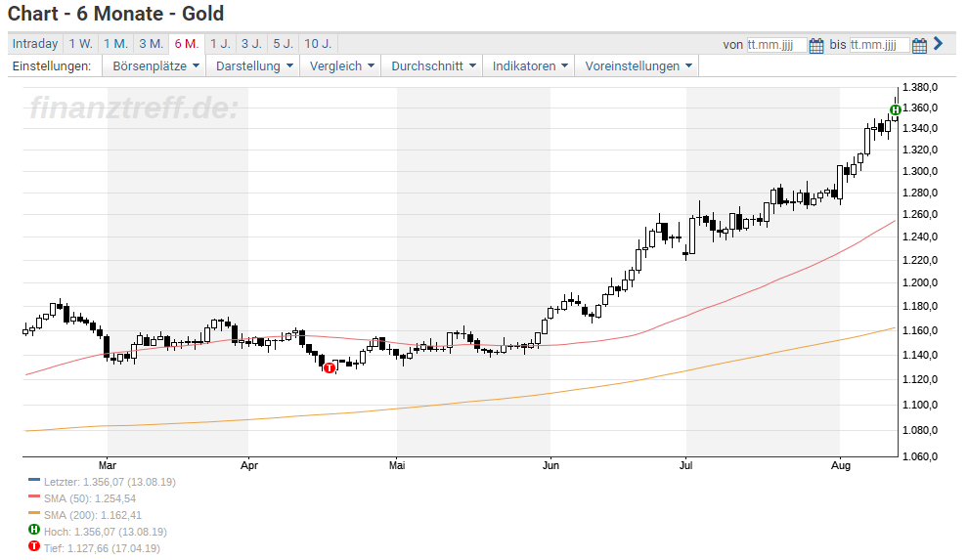Viewport: 968px width, 560px height.
Task: Open the Vergleich dropdown menu
Action: pyautogui.click(x=341, y=66)
